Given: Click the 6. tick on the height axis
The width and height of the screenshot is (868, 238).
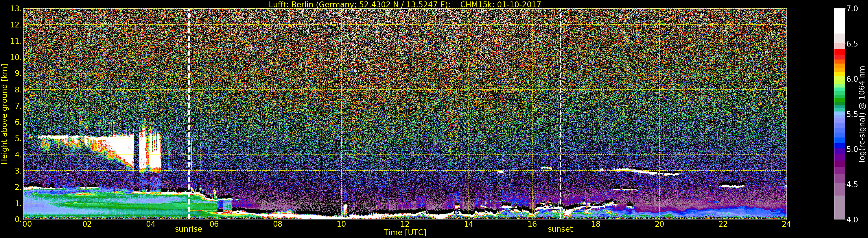Looking at the screenshot, I should coord(18,122).
